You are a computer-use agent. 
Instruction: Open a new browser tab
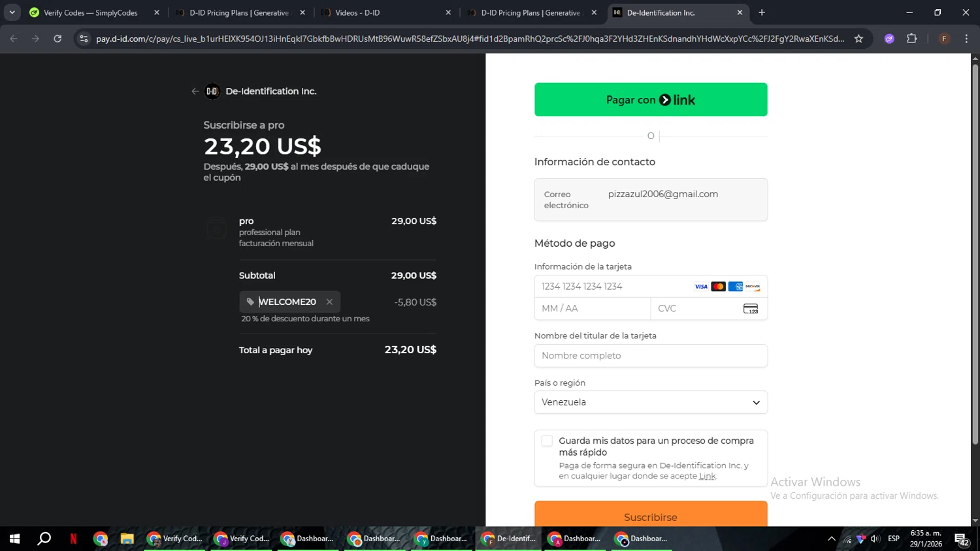point(762,12)
